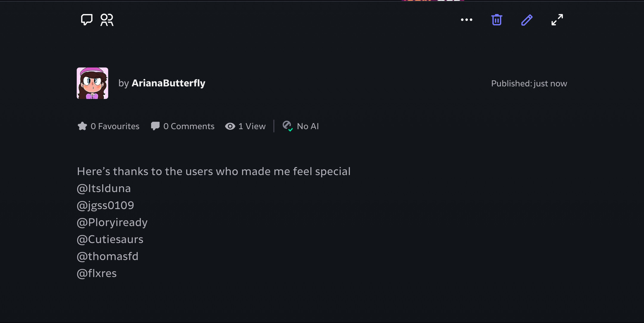Click the 0 Favourites label
This screenshot has height=323, width=644.
[x=115, y=126]
